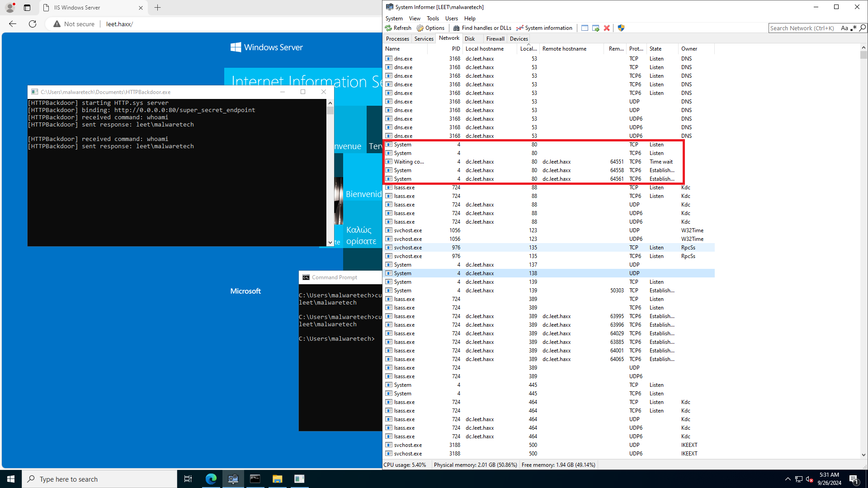Screen dimensions: 868x488
Task: Click the Edge page reload icon
Action: point(33,24)
